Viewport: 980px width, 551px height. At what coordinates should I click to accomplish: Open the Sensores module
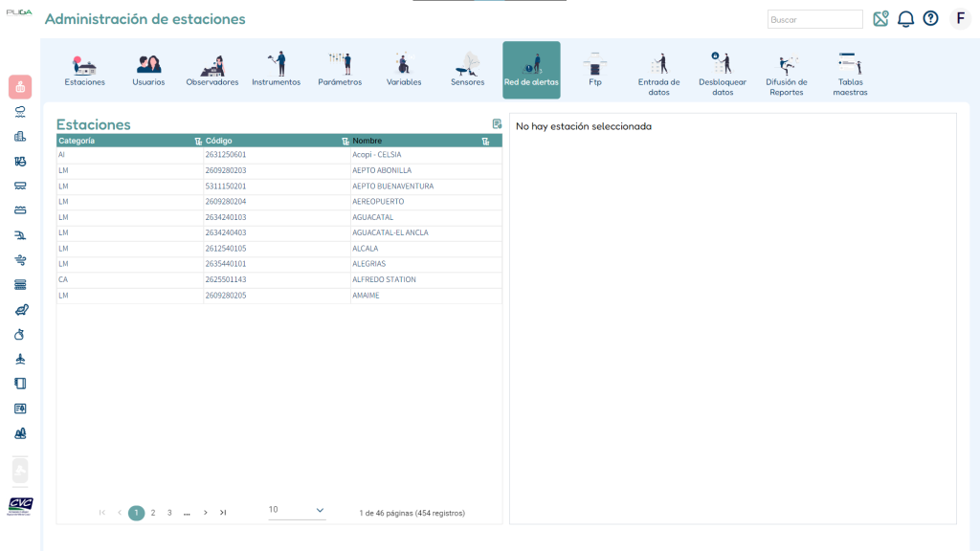[467, 70]
